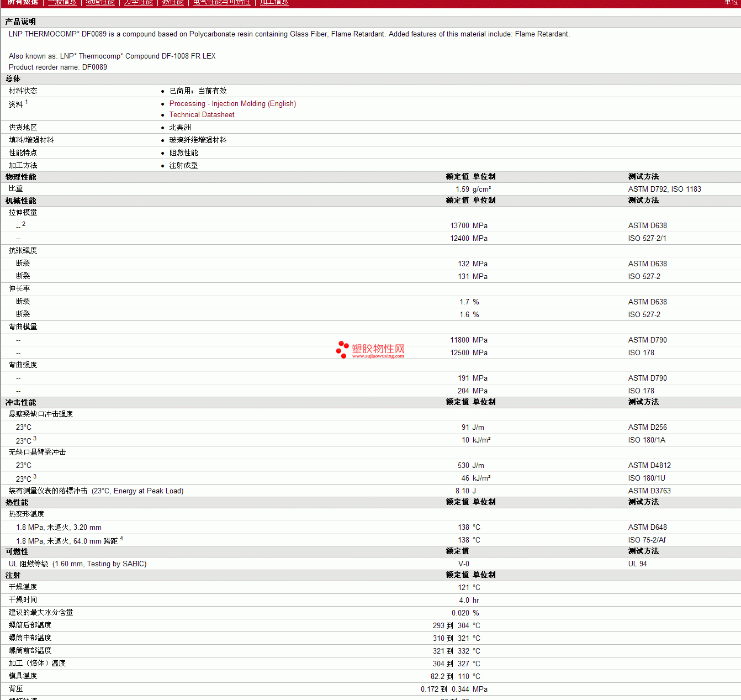Select the 悬壁梁缺口冲击强度 row label
The height and width of the screenshot is (700, 741).
(x=41, y=414)
